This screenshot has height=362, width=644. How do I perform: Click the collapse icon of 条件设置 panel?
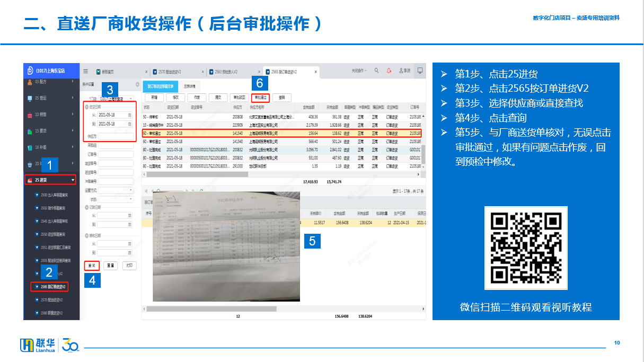[137, 84]
